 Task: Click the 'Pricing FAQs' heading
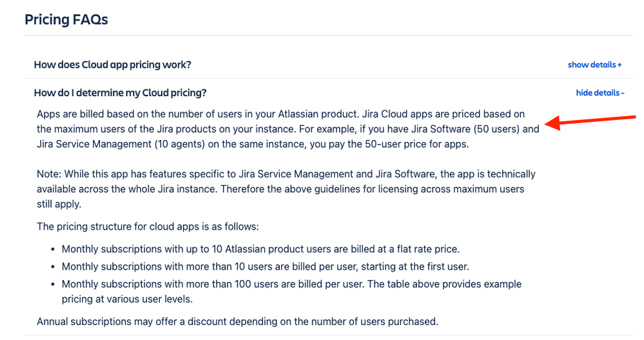(66, 19)
